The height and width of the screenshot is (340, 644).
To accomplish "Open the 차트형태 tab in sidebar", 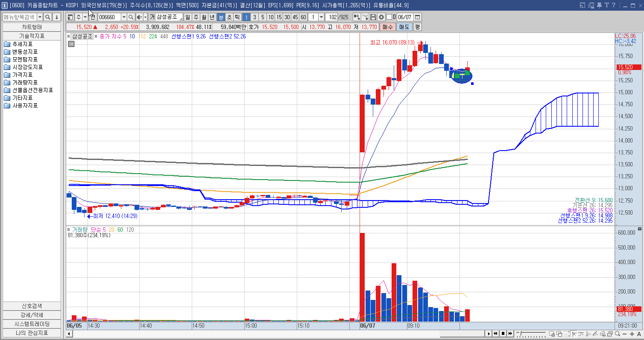I will coord(32,26).
